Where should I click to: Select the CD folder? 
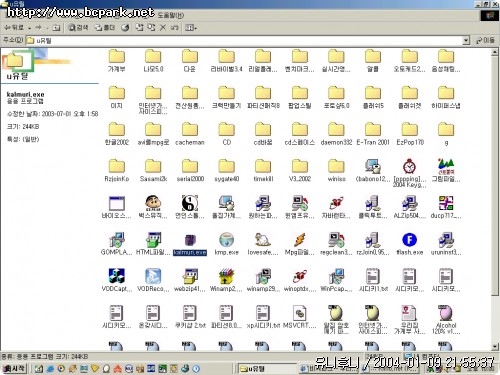226,129
